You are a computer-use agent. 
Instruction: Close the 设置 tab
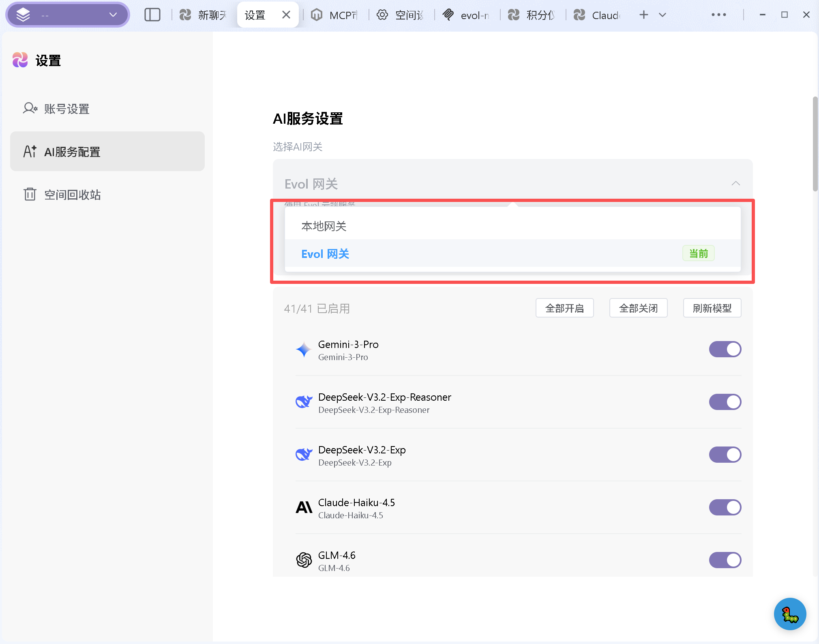(x=286, y=15)
